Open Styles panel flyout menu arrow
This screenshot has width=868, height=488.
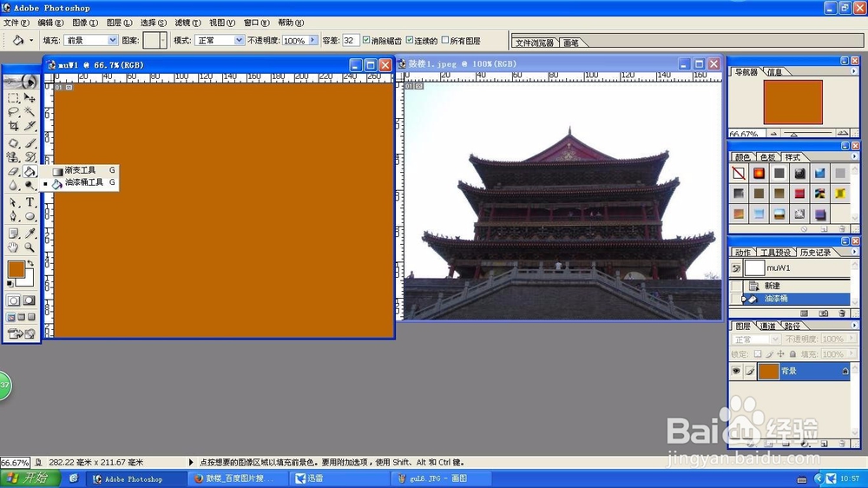853,157
